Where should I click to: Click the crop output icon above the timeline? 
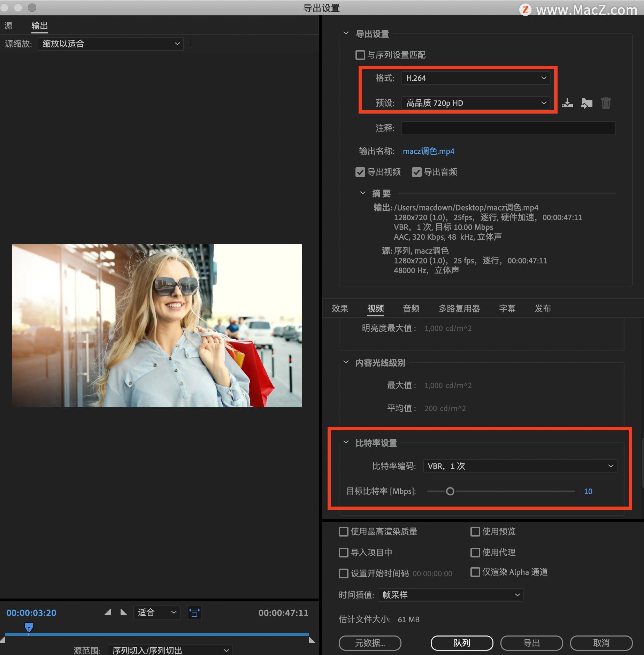tap(194, 612)
